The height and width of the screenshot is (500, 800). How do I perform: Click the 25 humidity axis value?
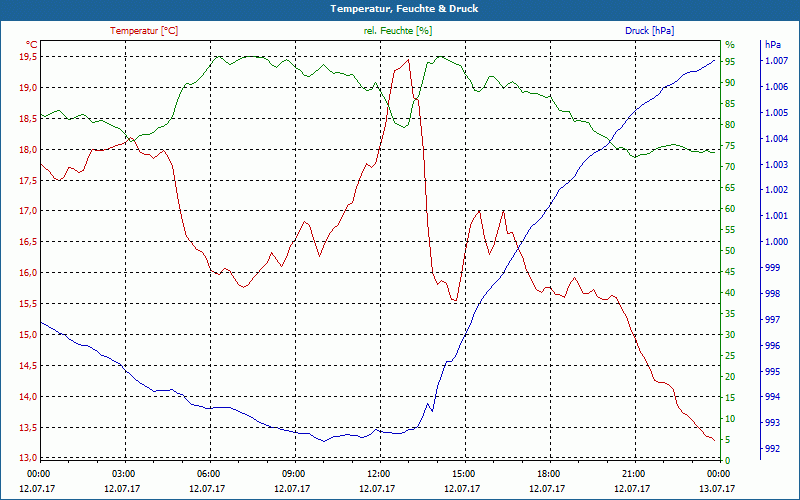tap(730, 356)
